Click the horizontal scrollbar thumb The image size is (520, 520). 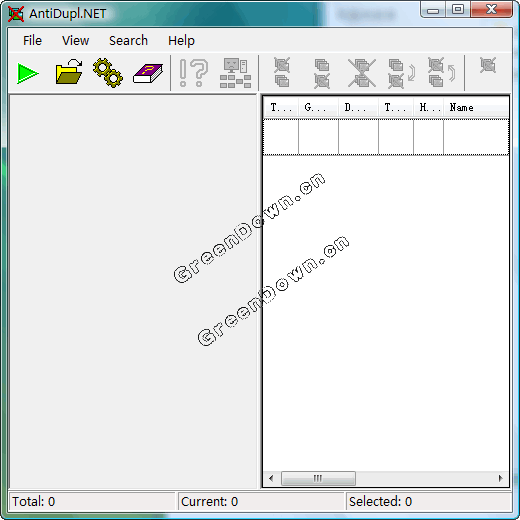(318, 478)
